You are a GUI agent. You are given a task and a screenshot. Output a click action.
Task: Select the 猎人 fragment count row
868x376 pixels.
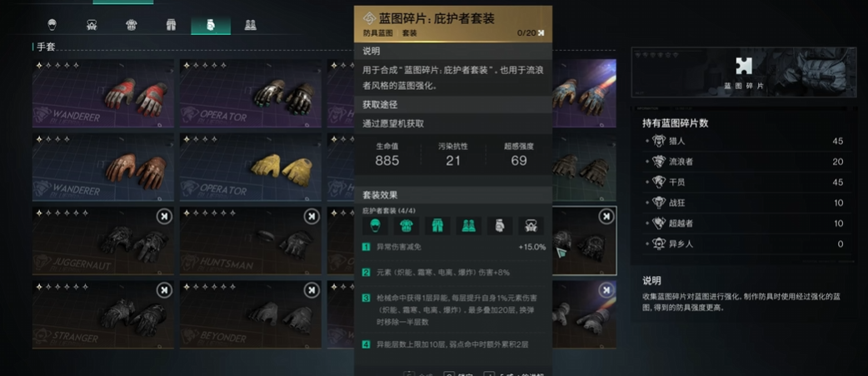pyautogui.click(x=745, y=141)
